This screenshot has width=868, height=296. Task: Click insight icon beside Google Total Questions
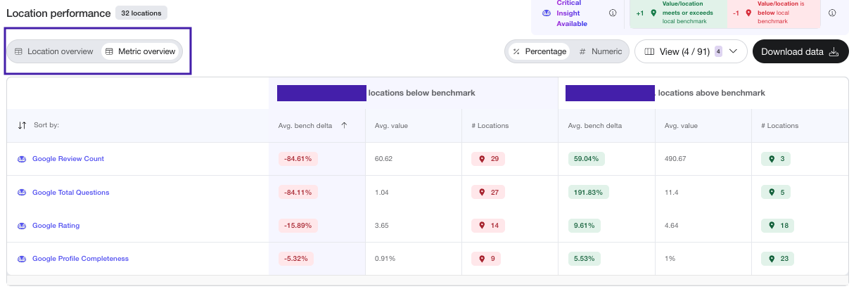click(21, 193)
